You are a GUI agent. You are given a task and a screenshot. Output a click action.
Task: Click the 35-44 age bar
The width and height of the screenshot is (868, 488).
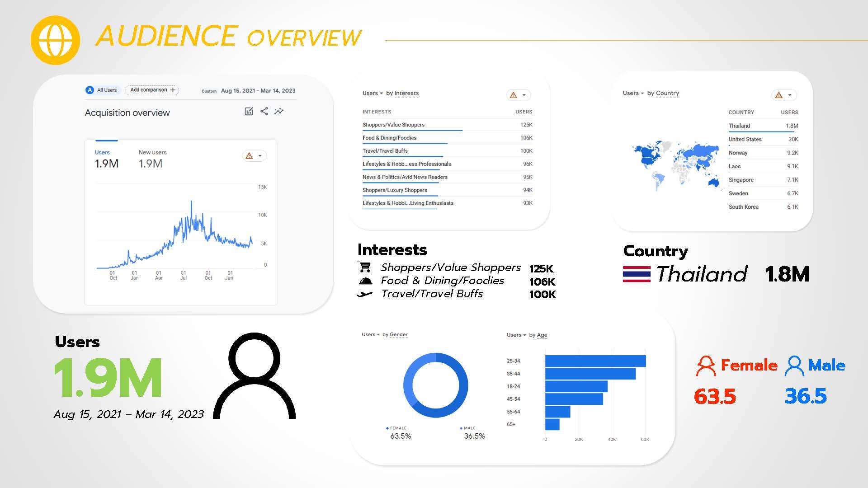(x=590, y=374)
